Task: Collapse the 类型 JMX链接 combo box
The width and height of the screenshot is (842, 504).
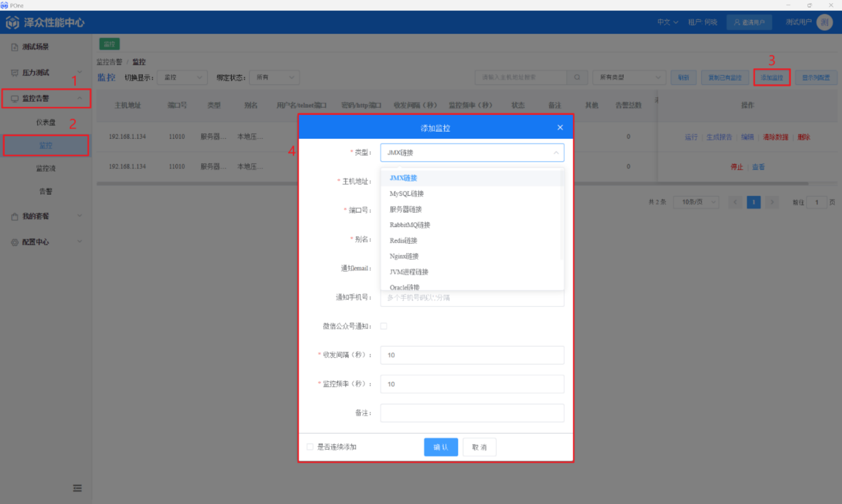Action: (472, 152)
